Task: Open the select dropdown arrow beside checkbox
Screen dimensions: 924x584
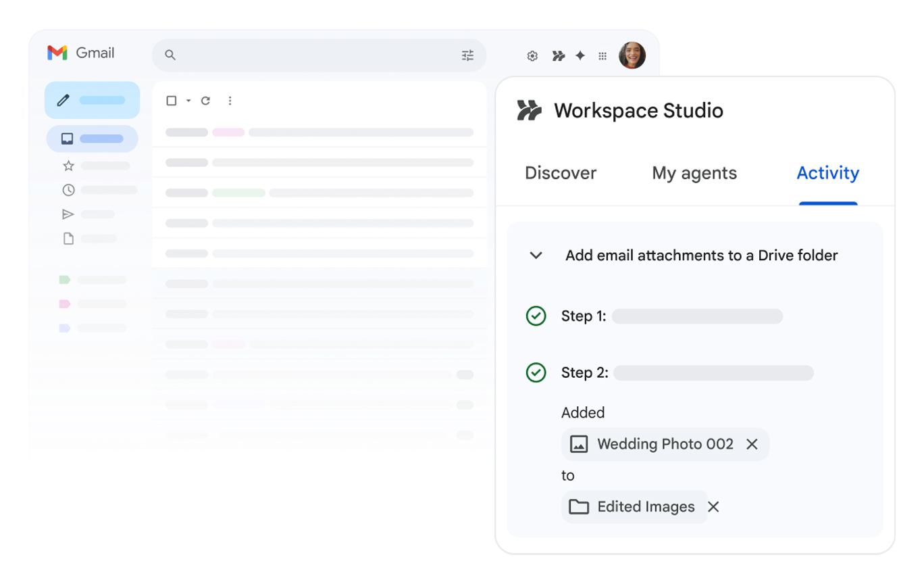Action: coord(188,101)
